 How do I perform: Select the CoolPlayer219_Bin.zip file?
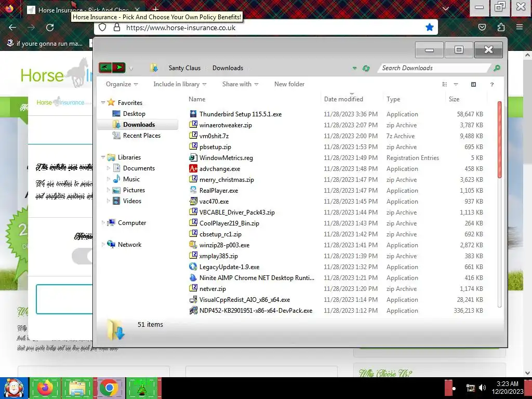coord(229,223)
